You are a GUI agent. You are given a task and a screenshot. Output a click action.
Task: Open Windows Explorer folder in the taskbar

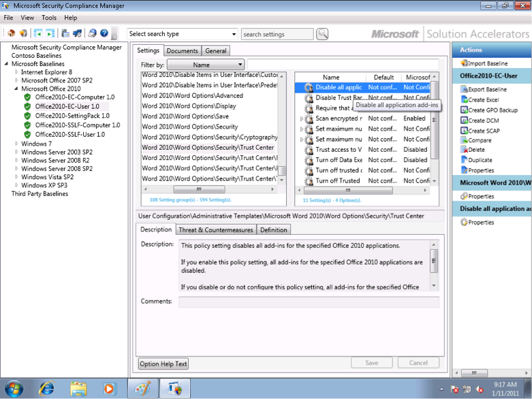point(78,389)
